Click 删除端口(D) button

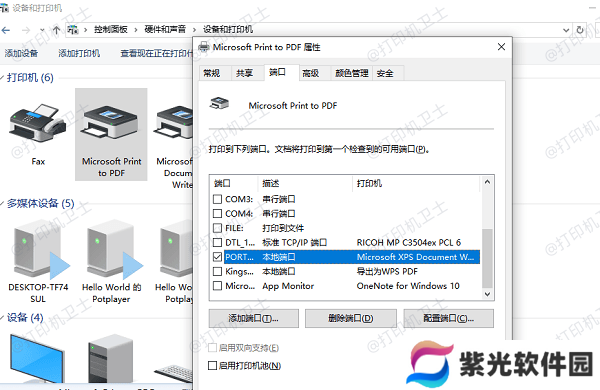(351, 318)
